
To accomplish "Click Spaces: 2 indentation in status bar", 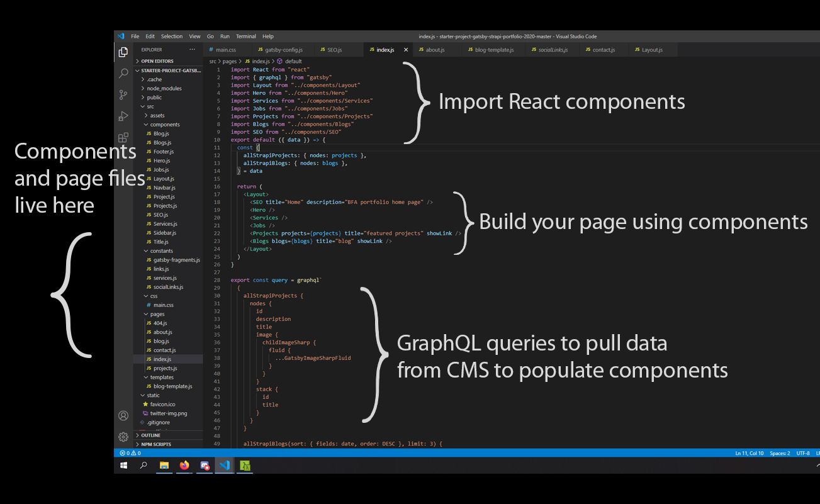I will click(x=780, y=453).
